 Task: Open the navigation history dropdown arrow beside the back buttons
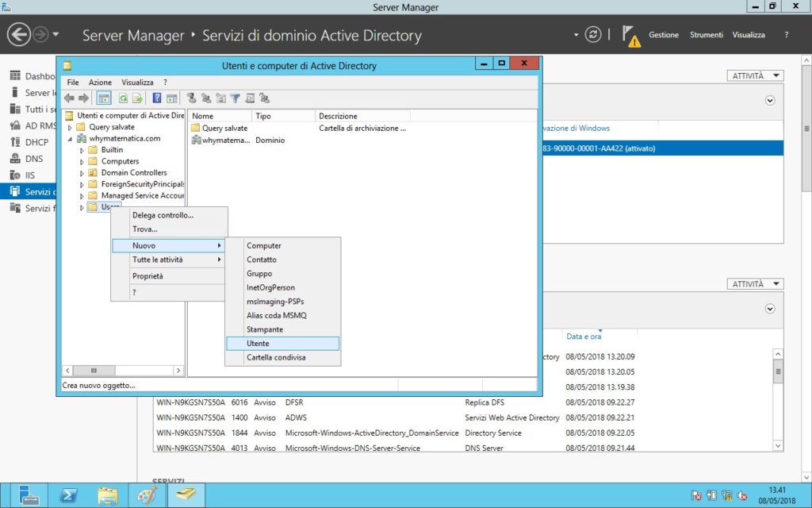click(56, 35)
